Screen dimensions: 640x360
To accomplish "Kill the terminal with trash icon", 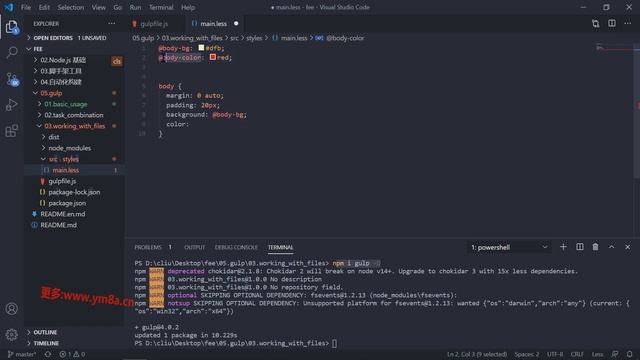I will (x=596, y=247).
